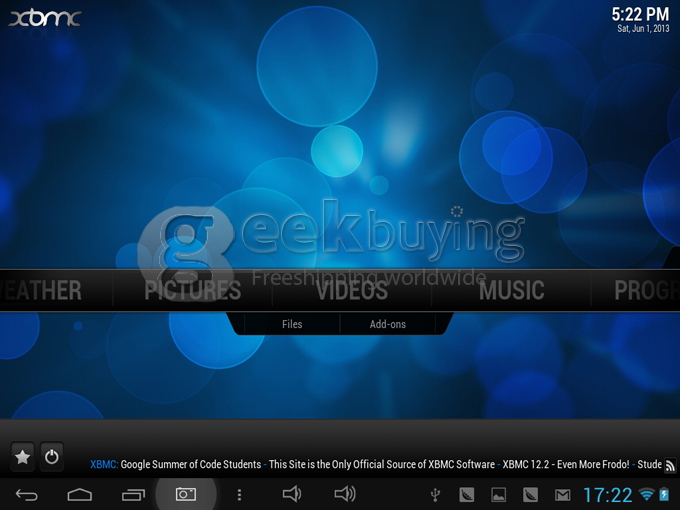680x510 pixels.
Task: Open Files submenu under Videos
Action: [292, 324]
